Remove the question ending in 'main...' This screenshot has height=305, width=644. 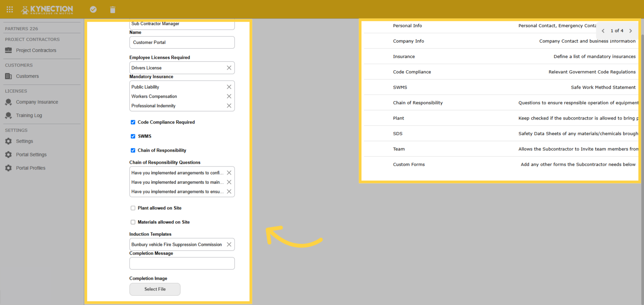pyautogui.click(x=229, y=182)
